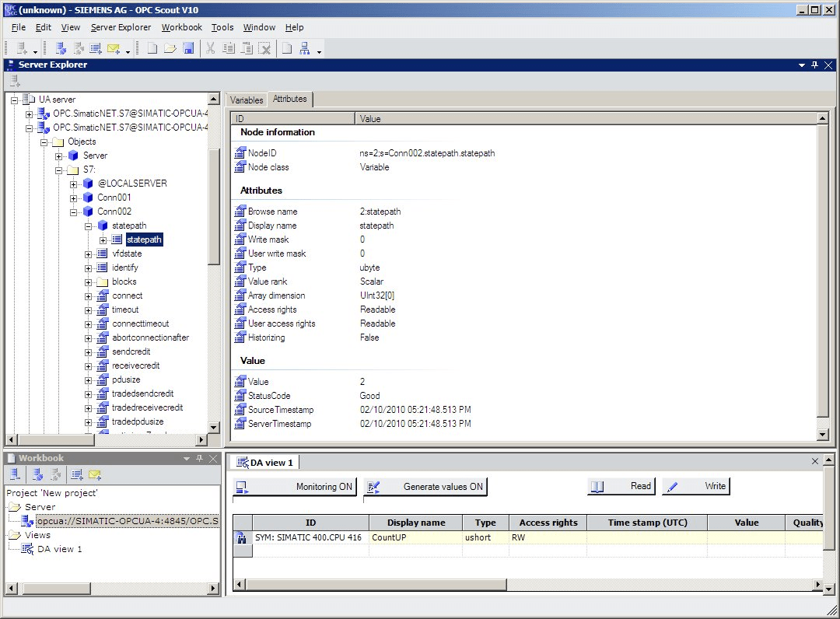The image size is (840, 619).
Task: Open the Server Explorer menu
Action: [121, 27]
